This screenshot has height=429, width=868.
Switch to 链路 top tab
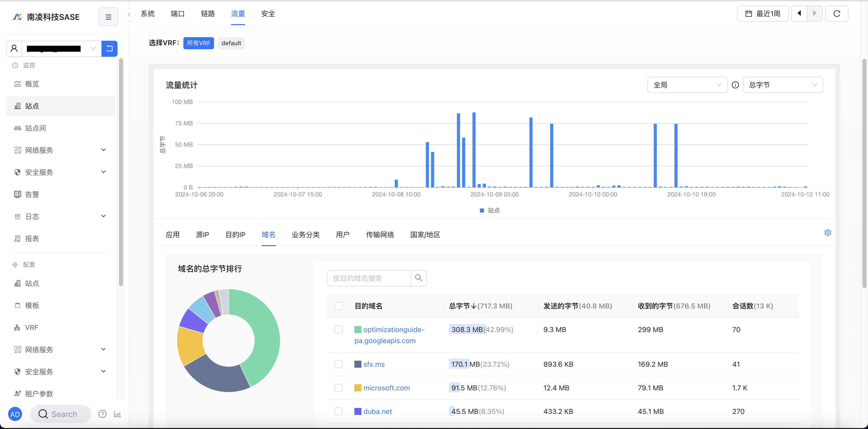(208, 14)
